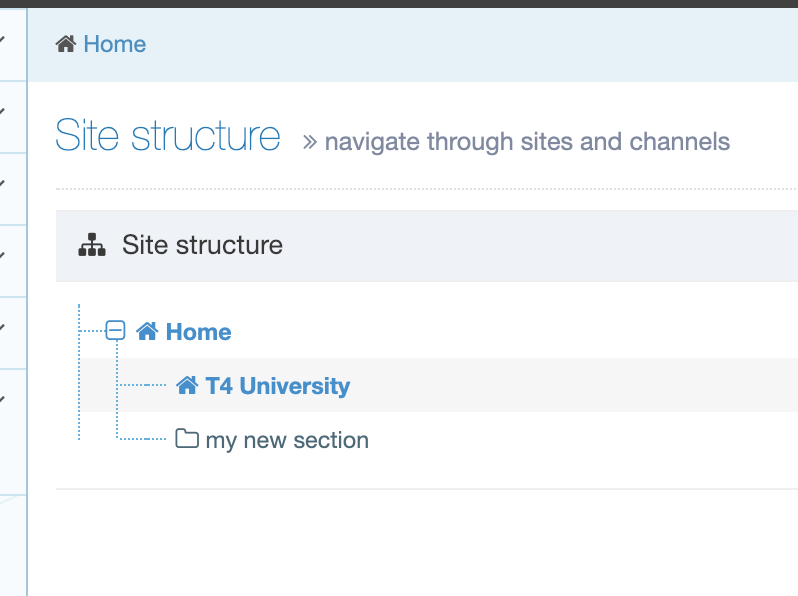The height and width of the screenshot is (596, 798).
Task: Click the 'navigate through sites and channels' subtitle
Action: 527,142
